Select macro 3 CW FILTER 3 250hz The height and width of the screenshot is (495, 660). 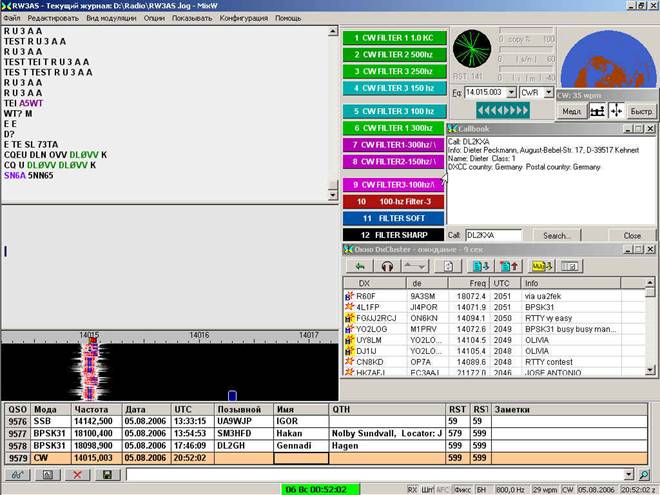pyautogui.click(x=394, y=72)
